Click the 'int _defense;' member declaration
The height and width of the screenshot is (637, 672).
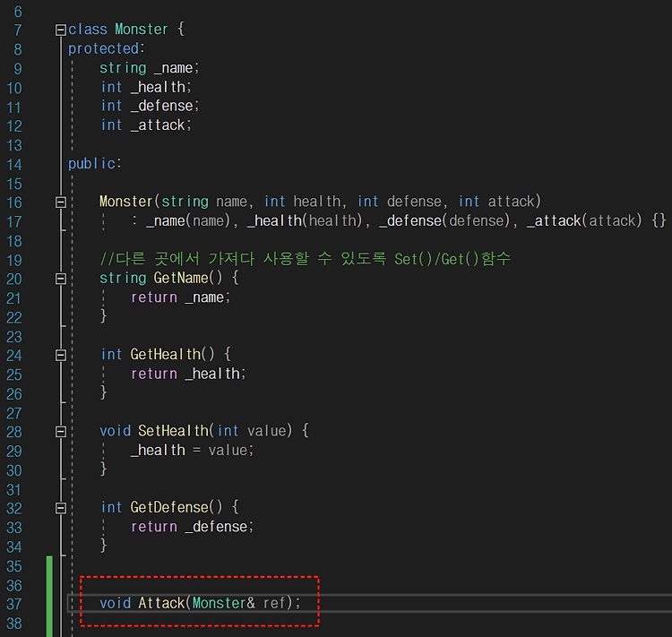click(x=150, y=106)
